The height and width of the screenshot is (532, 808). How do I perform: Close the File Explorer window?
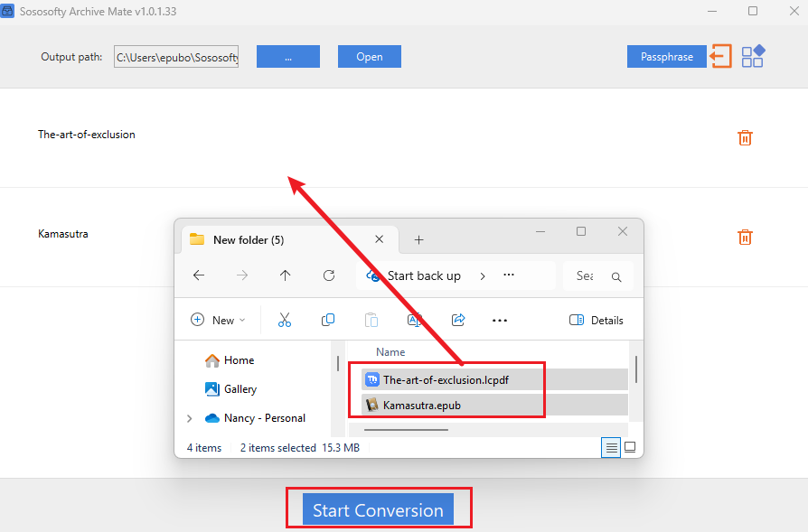[623, 232]
